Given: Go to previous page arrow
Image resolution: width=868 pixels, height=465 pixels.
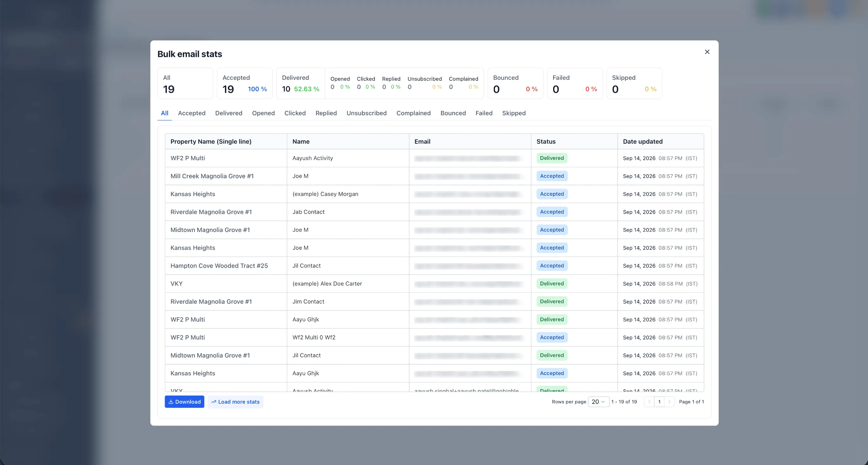Looking at the screenshot, I should point(649,402).
